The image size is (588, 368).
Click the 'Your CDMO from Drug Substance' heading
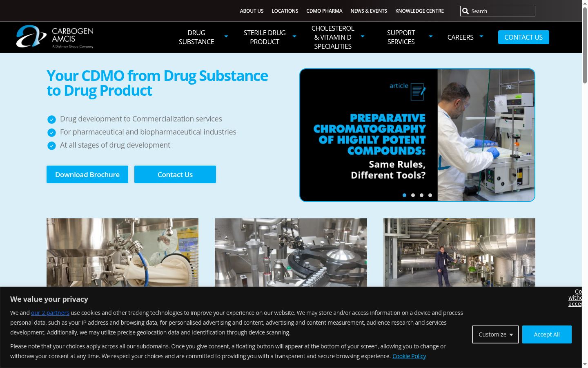click(x=157, y=83)
